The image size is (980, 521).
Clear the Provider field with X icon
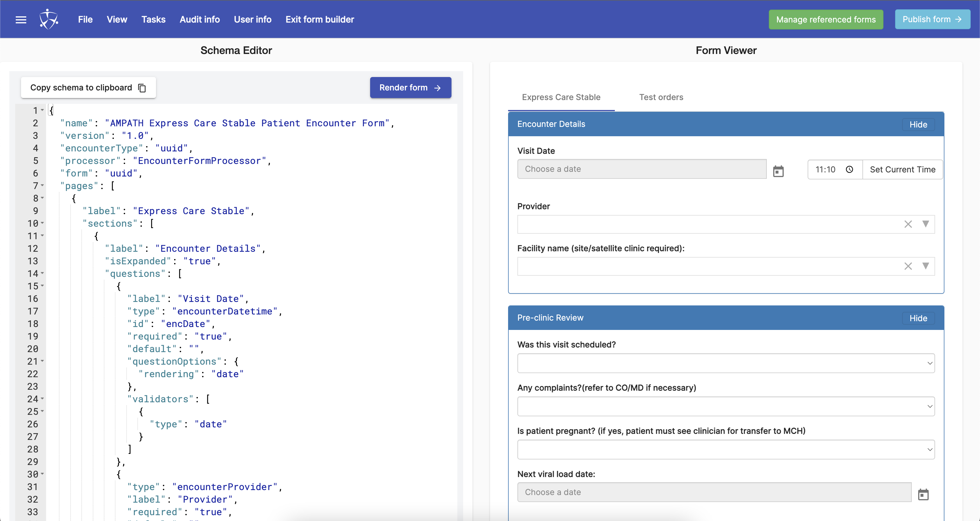point(908,224)
